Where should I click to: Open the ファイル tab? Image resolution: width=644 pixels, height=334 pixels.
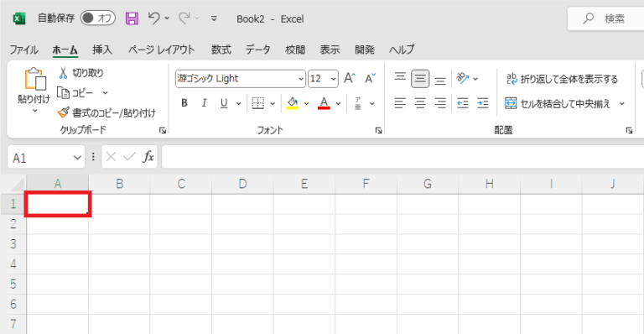coord(23,50)
